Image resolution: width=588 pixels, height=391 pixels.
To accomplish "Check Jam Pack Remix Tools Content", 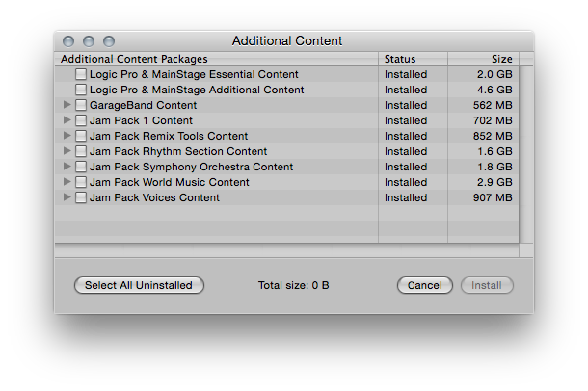I will tap(81, 136).
